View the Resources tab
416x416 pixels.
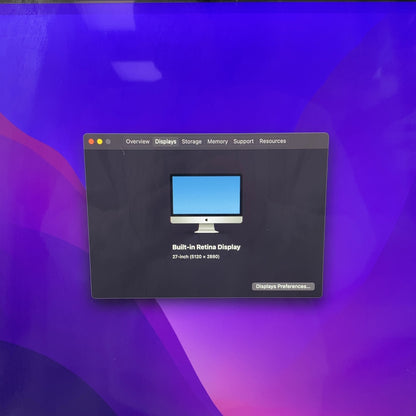pyautogui.click(x=272, y=141)
